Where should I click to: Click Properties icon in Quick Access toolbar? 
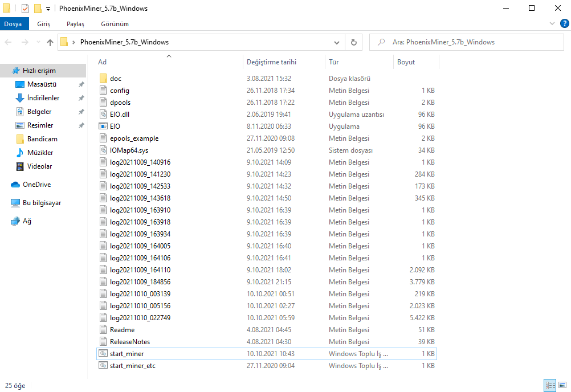click(x=25, y=8)
